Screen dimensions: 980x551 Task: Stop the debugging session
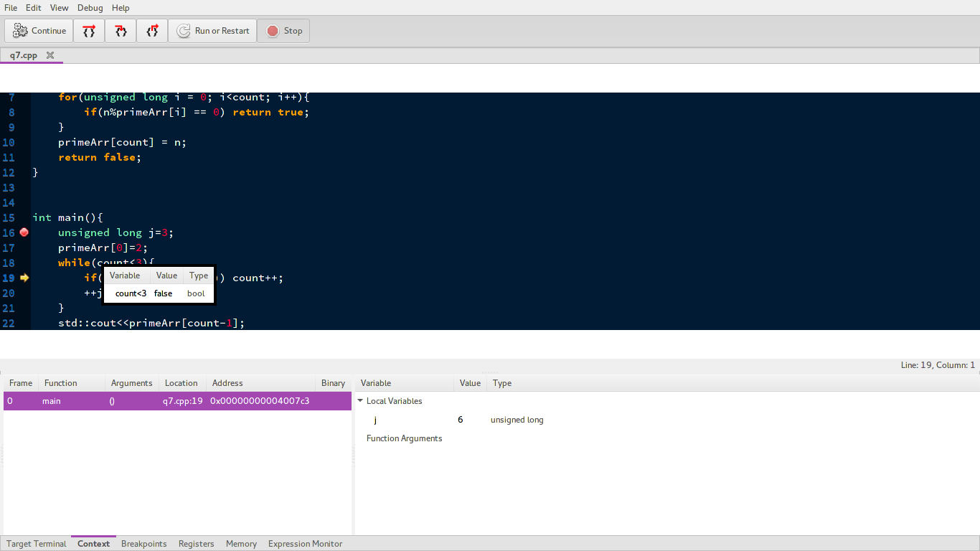click(x=284, y=31)
